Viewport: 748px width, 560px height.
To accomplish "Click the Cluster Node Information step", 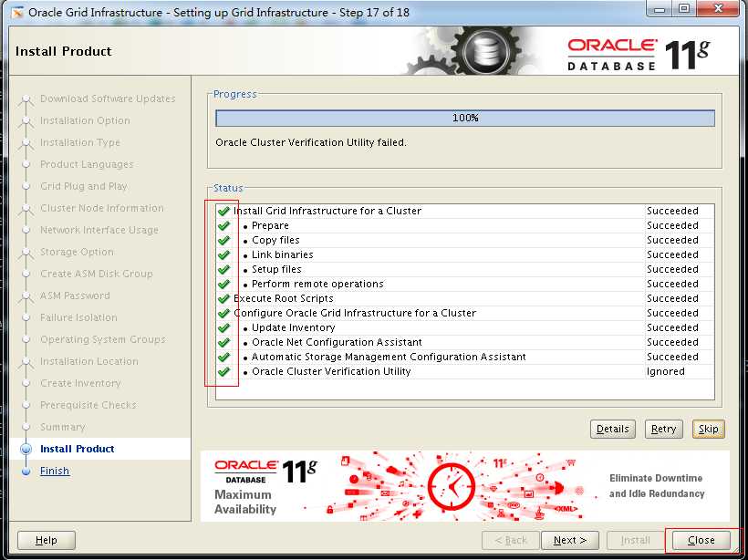I will point(102,209).
